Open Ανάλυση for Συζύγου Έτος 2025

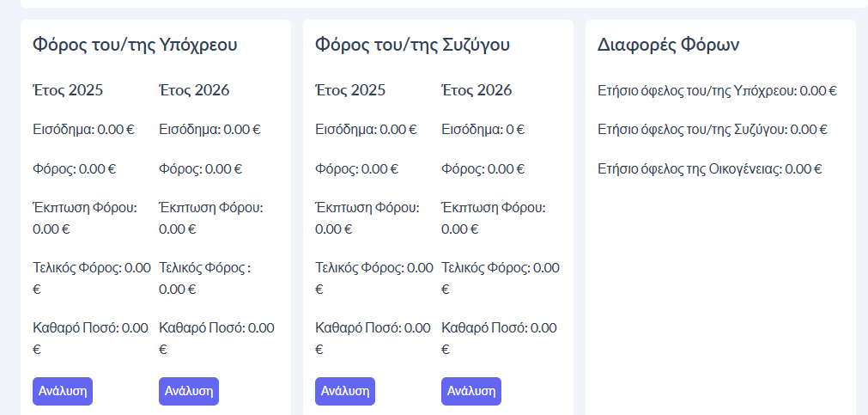[x=345, y=390]
